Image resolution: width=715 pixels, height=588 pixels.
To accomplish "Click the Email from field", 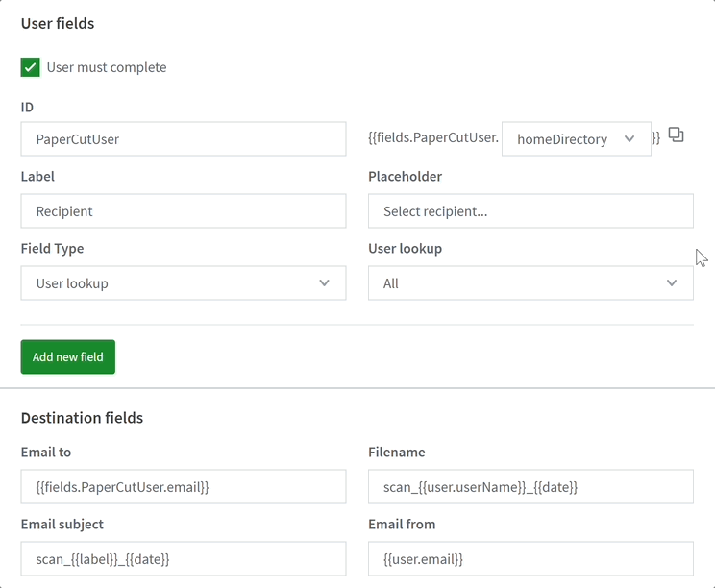I will 530,558.
